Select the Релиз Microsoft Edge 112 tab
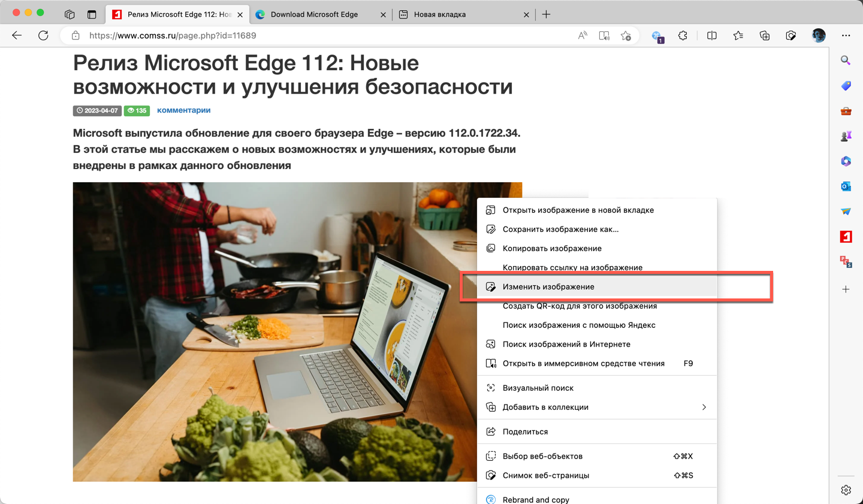The image size is (863, 504). point(177,14)
